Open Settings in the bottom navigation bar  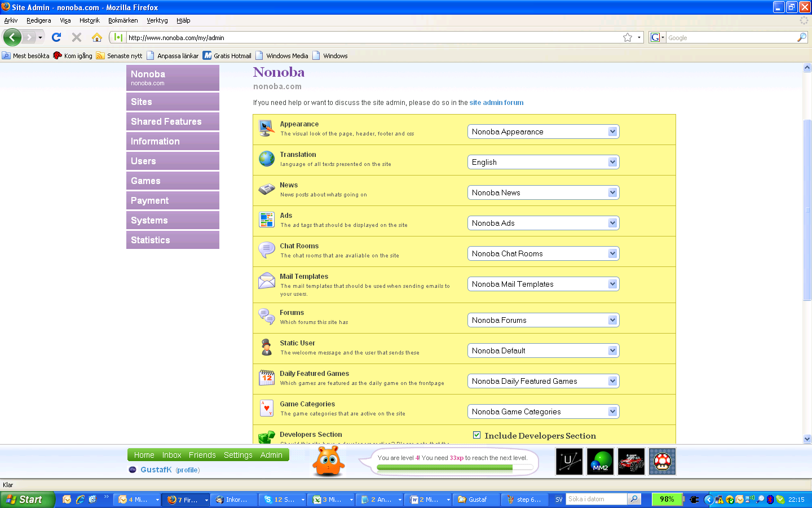pos(238,455)
